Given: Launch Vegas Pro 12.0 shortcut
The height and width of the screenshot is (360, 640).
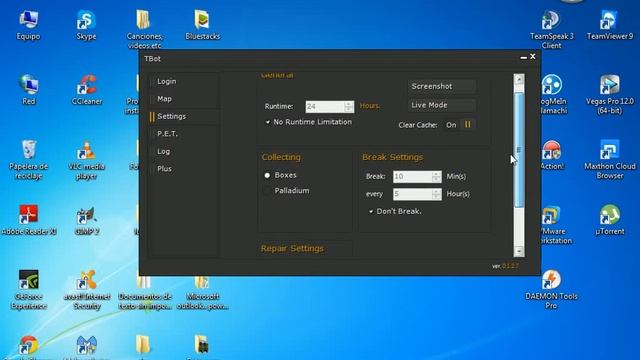Looking at the screenshot, I should (610, 94).
